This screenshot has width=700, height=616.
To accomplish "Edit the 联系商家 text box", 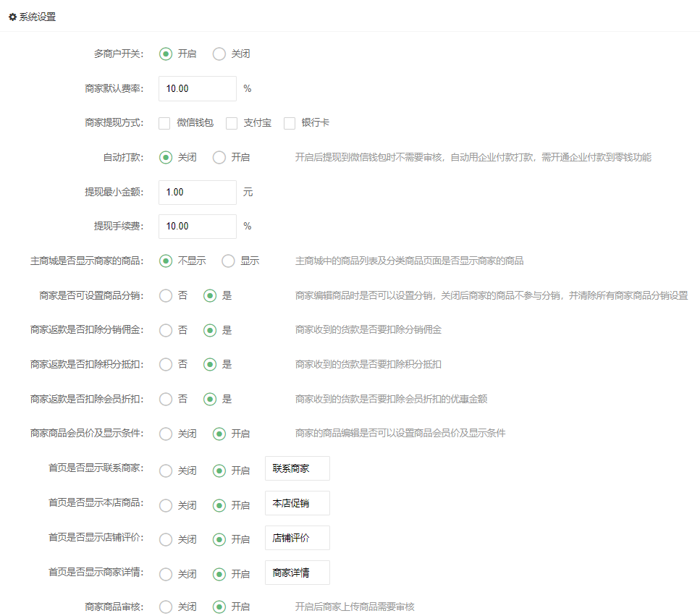I will 297,468.
